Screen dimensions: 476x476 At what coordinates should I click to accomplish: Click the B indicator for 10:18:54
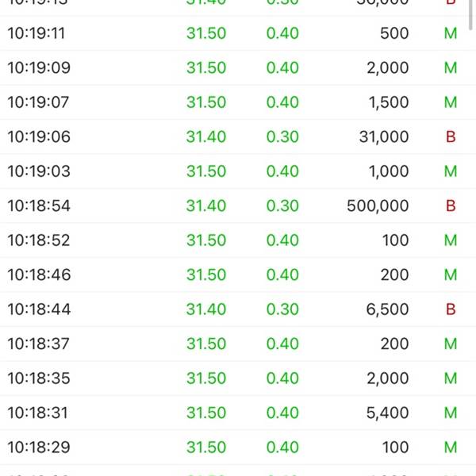tap(451, 205)
